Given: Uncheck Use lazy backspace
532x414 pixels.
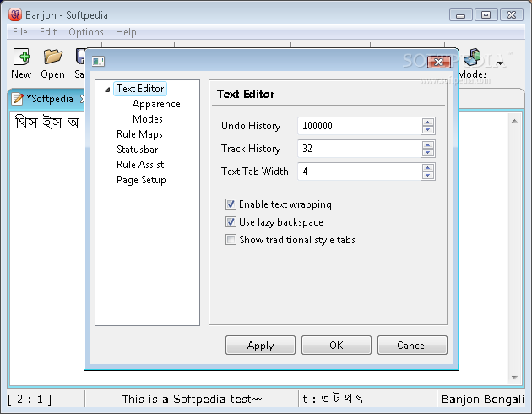Looking at the screenshot, I should (231, 222).
